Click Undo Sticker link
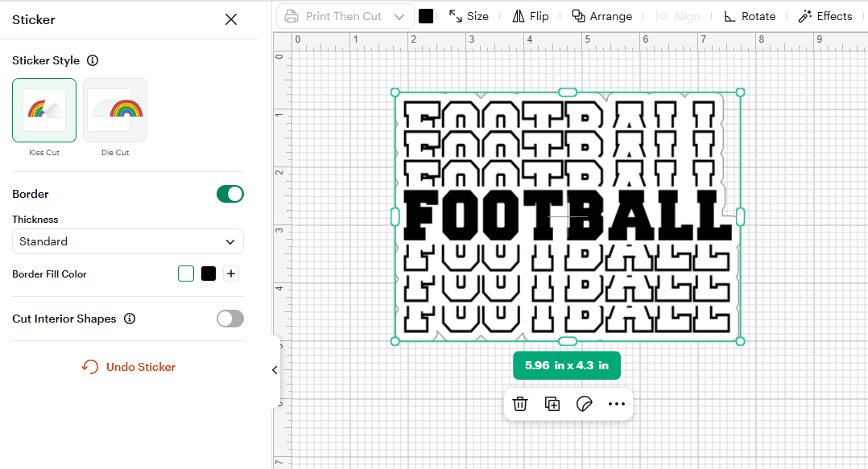Image resolution: width=868 pixels, height=469 pixels. pos(129,367)
